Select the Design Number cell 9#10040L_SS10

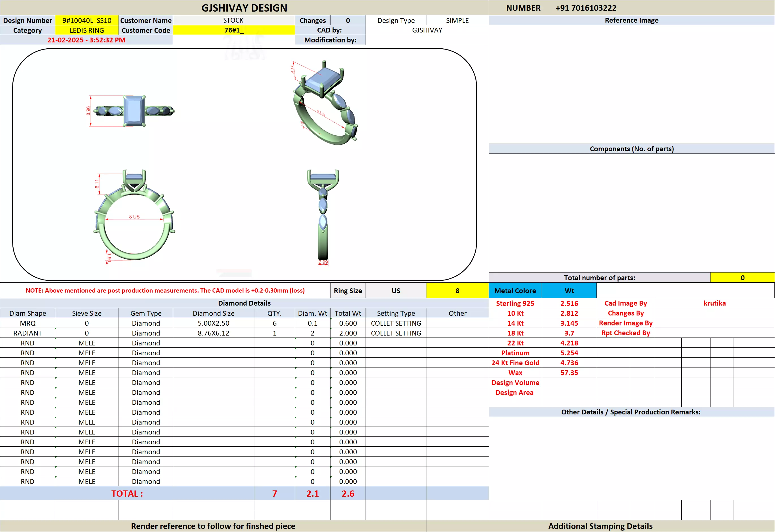coord(87,20)
